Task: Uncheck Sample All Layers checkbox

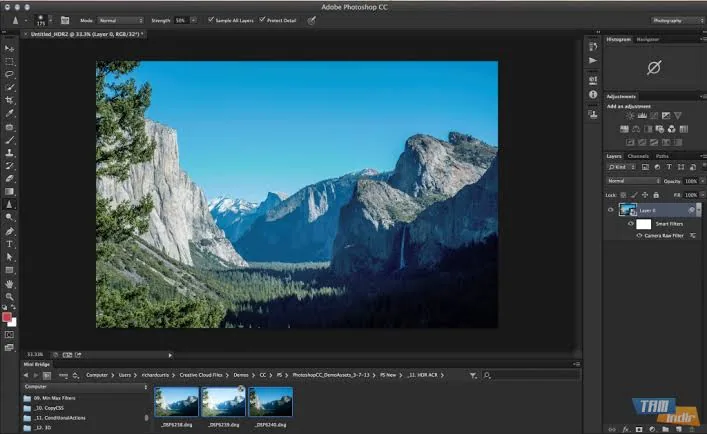Action: pyautogui.click(x=211, y=20)
